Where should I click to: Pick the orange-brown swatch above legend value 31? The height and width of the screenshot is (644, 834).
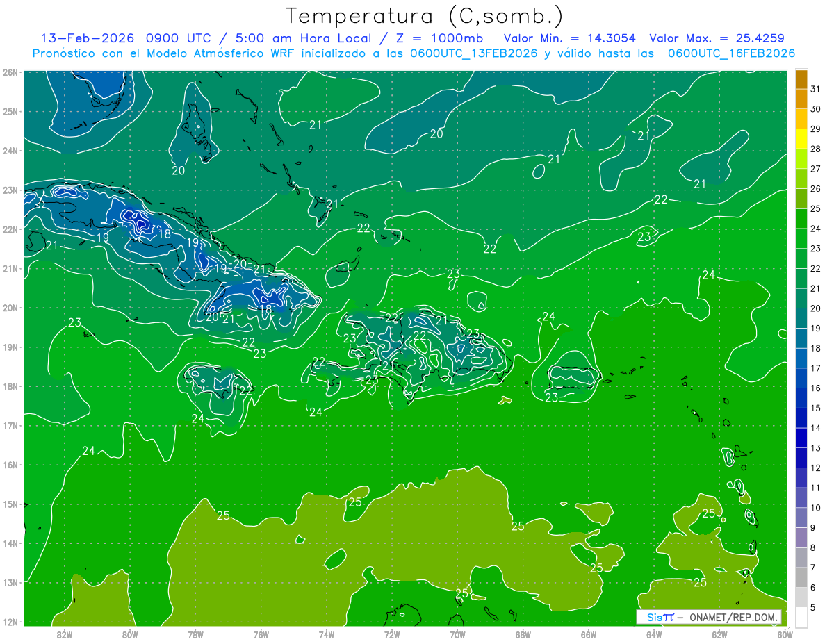pyautogui.click(x=802, y=79)
